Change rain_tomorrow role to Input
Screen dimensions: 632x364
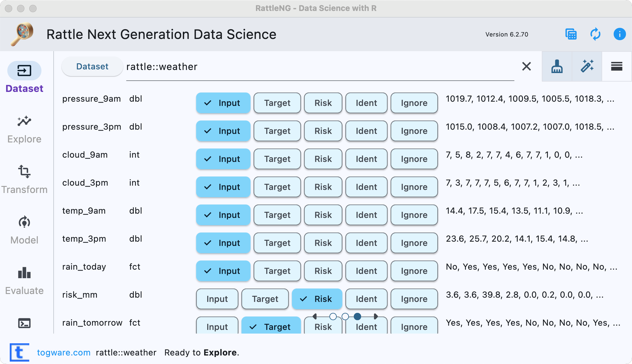(217, 327)
